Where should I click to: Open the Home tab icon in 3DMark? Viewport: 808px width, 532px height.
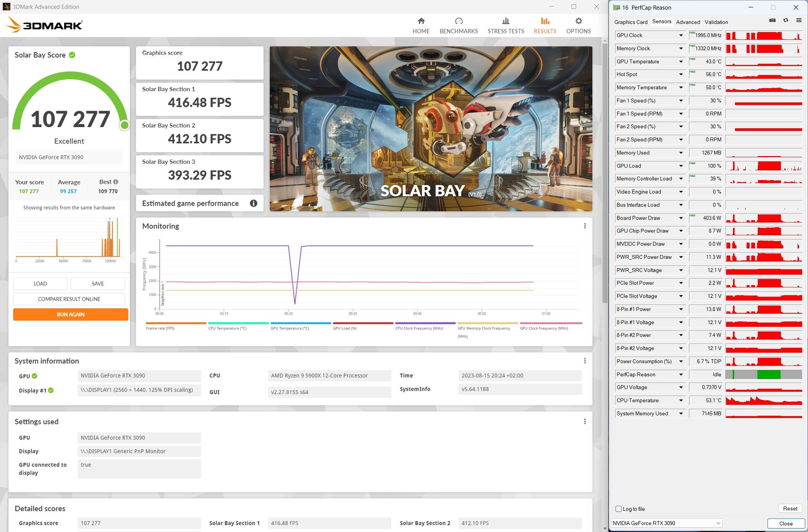coord(421,21)
